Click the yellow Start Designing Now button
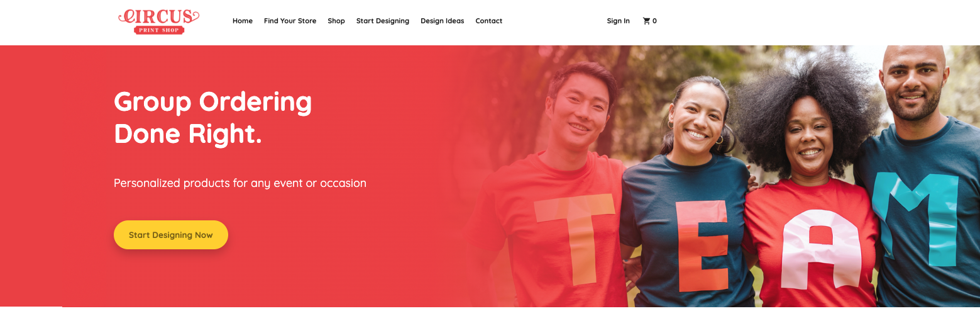This screenshot has height=311, width=980. point(171,235)
